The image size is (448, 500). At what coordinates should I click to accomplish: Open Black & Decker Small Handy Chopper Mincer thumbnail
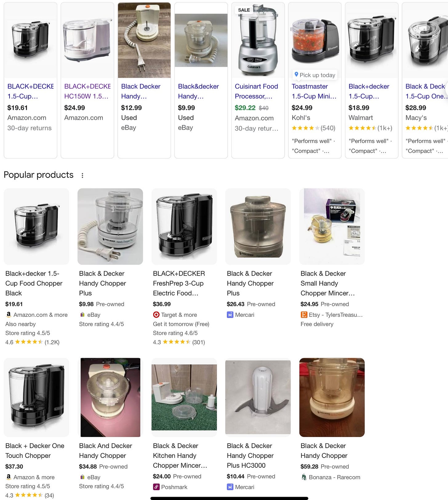[332, 226]
